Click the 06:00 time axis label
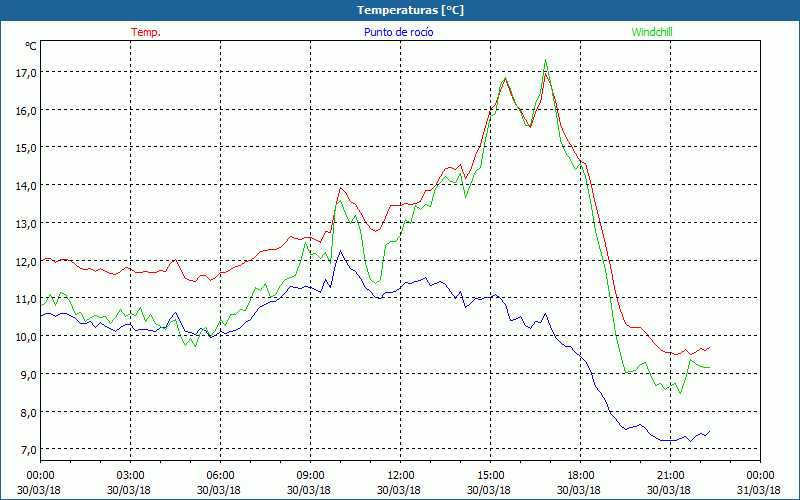This screenshot has height=500, width=800. 220,476
